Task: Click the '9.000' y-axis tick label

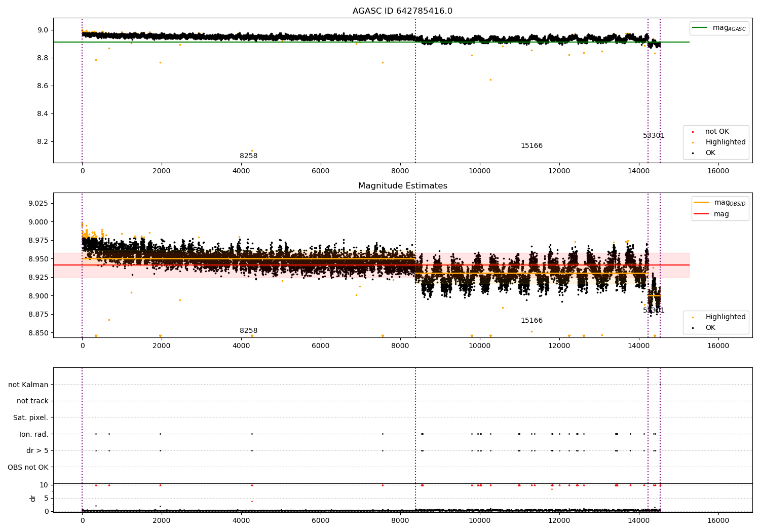Action: 39,222
